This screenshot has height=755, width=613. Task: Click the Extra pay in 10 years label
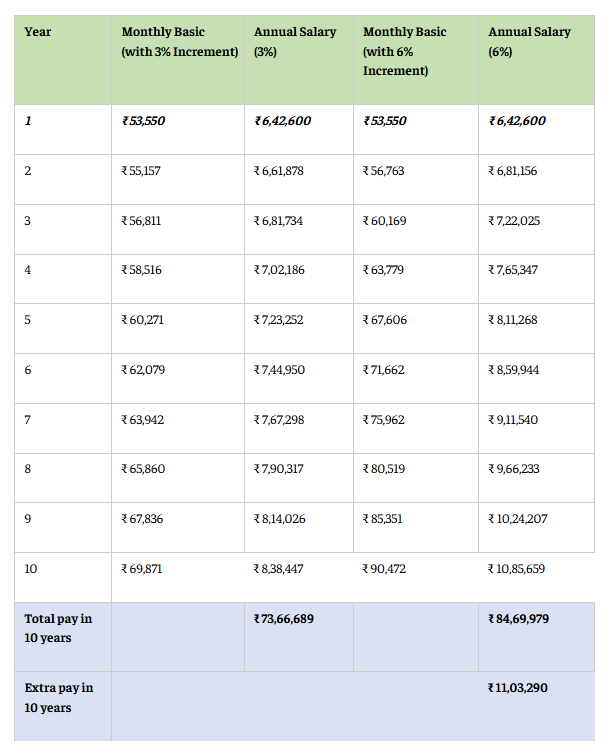coord(59,698)
